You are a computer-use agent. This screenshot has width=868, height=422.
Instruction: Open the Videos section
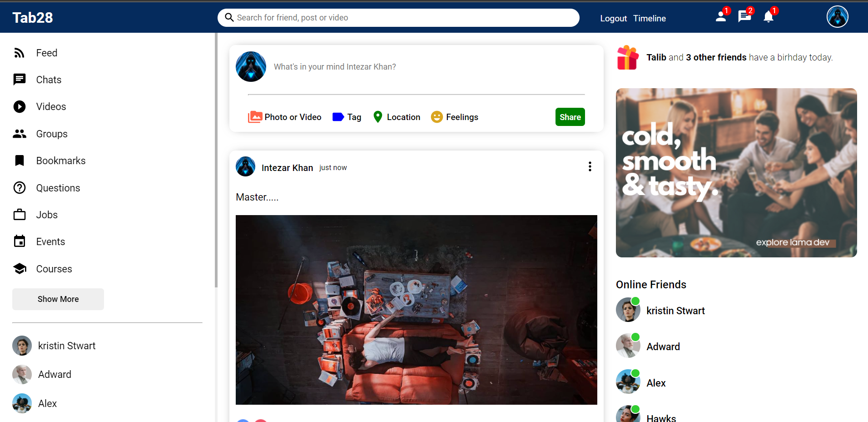pos(51,106)
